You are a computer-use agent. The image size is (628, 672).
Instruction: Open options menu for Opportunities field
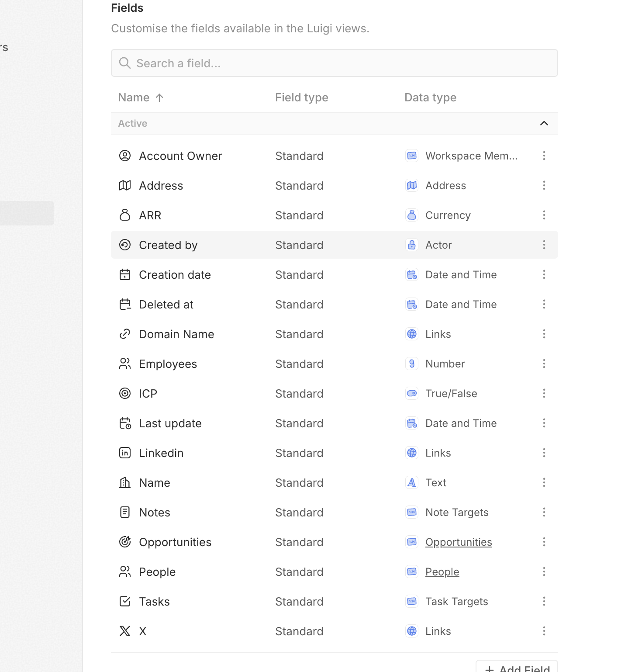(544, 542)
